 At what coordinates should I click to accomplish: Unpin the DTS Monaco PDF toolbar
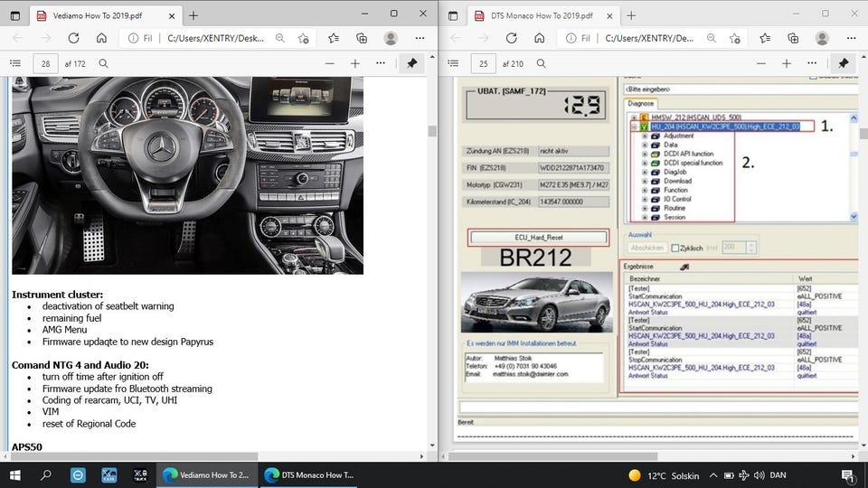coord(843,63)
